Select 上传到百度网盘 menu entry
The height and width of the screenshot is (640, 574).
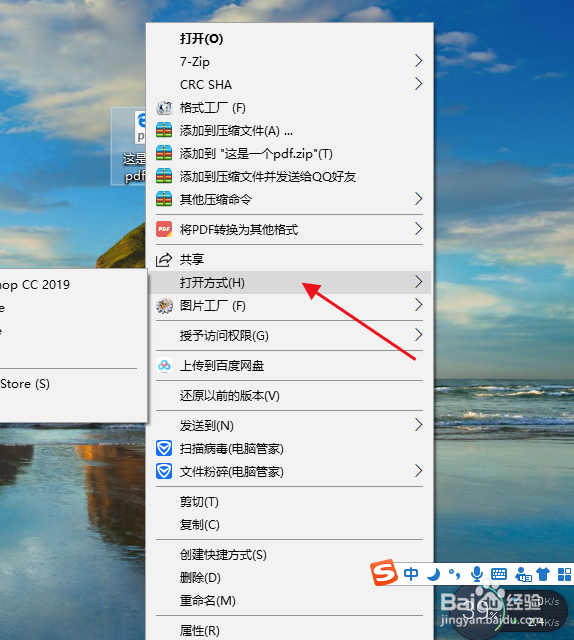coord(289,366)
